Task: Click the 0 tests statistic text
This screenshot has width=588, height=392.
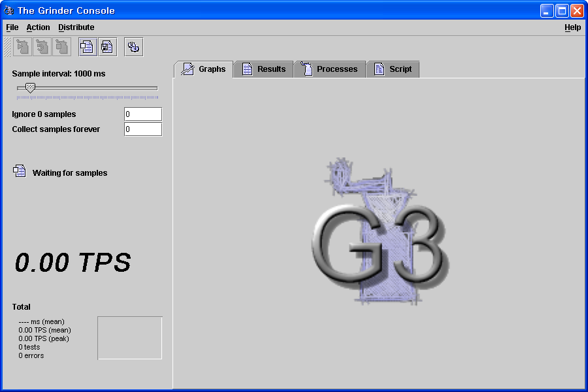Action: (29, 347)
